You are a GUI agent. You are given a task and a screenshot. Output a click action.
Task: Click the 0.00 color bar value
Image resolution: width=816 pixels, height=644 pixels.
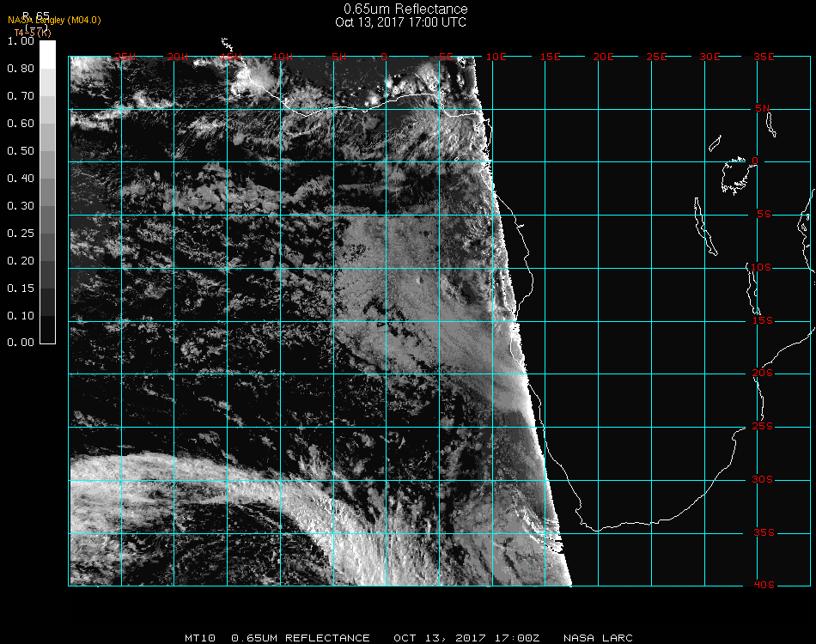[21, 343]
